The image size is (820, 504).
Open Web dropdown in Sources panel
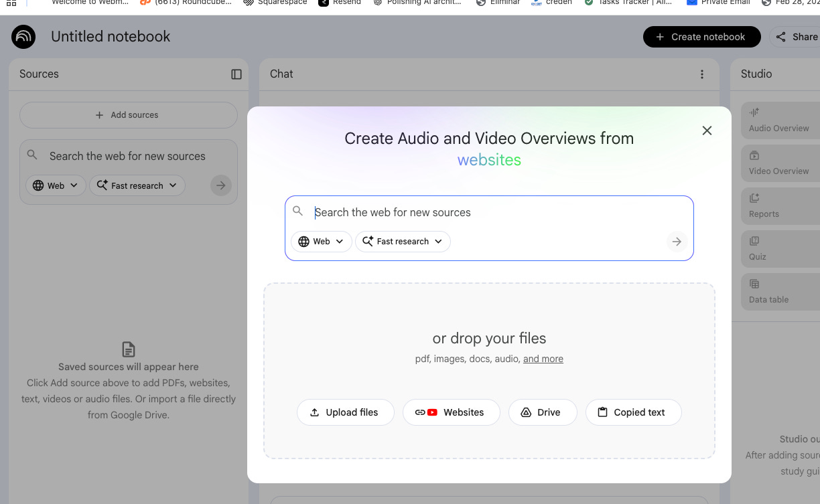point(56,185)
